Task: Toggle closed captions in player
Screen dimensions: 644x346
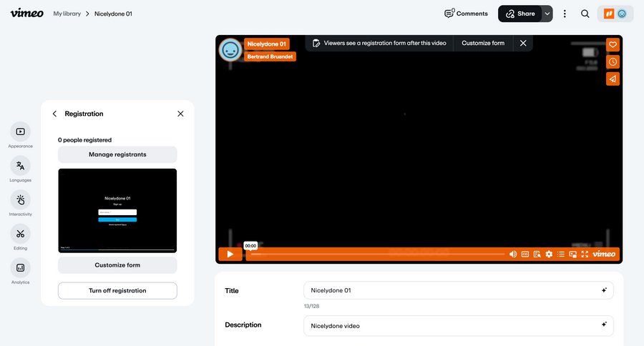Action: click(525, 254)
